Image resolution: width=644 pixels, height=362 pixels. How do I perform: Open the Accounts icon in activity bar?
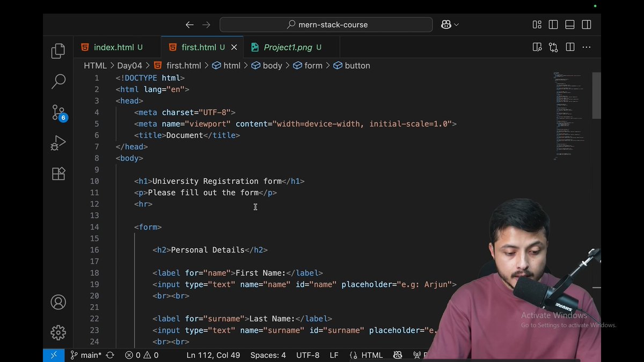(x=58, y=302)
